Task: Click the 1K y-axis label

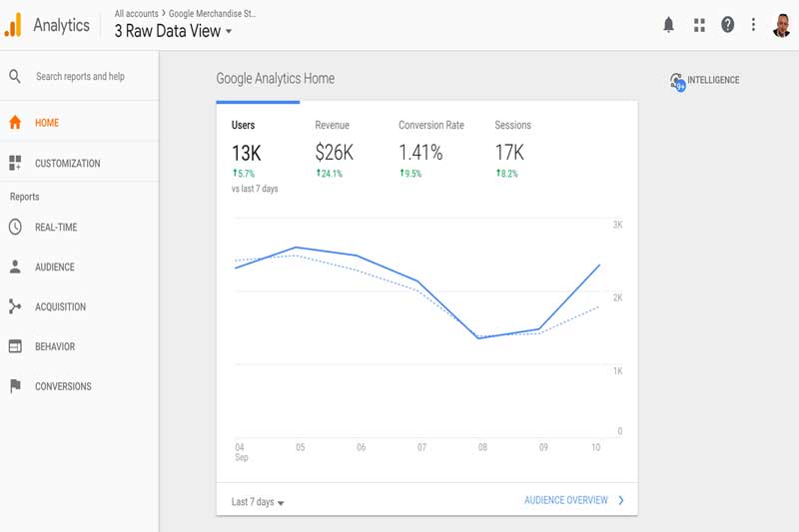Action: 617,371
